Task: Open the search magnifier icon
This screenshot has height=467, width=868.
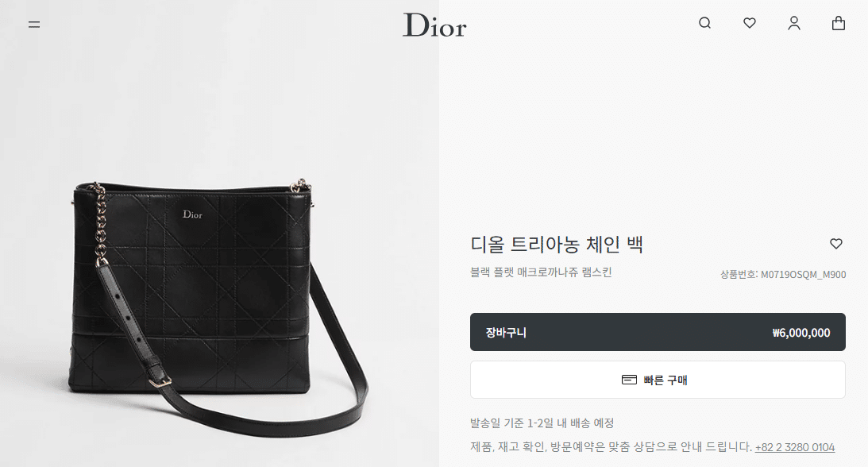Action: click(704, 23)
